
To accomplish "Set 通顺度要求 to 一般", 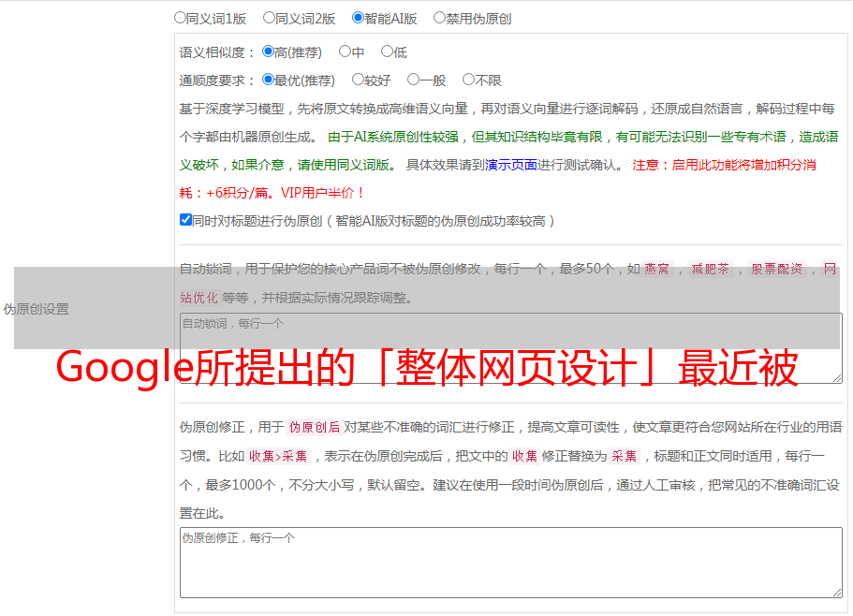I will pos(413,80).
